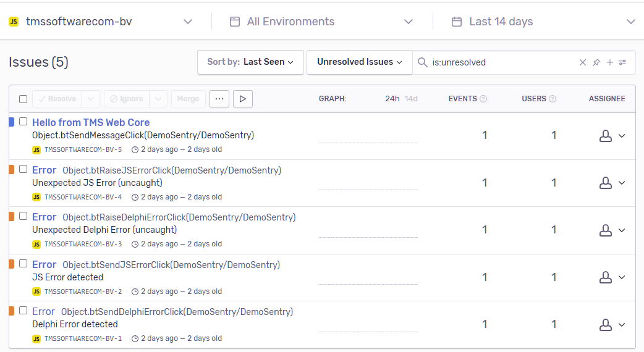
Task: Click the JS badge next to TMSSOFTWARECOM-BV-5
Action: coord(36,149)
